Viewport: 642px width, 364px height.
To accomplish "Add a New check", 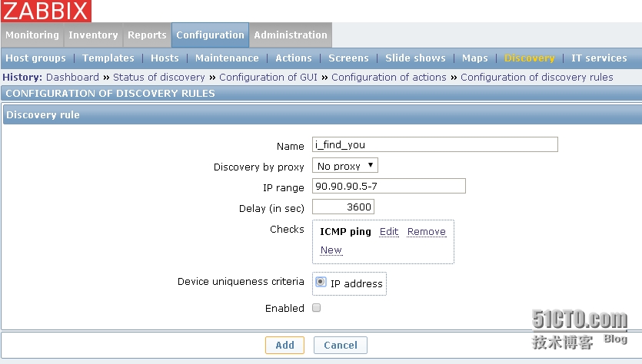I will click(331, 250).
